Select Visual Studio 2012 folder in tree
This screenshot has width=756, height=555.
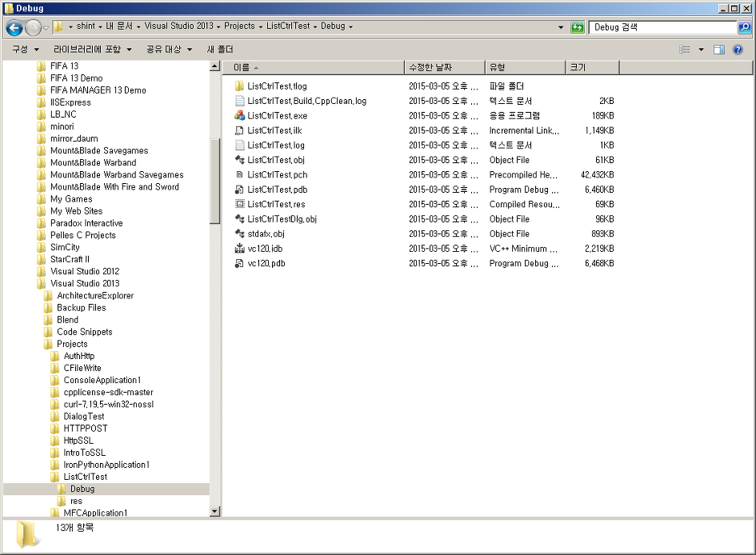click(x=85, y=271)
